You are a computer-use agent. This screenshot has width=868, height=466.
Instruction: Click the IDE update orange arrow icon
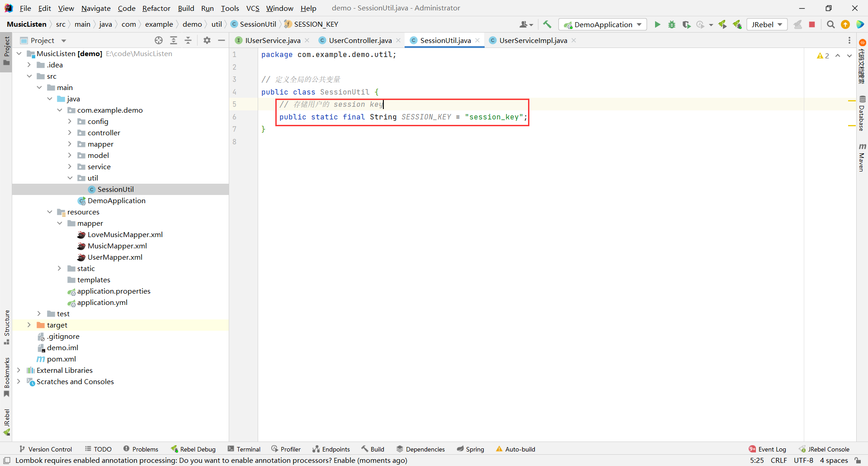point(845,24)
